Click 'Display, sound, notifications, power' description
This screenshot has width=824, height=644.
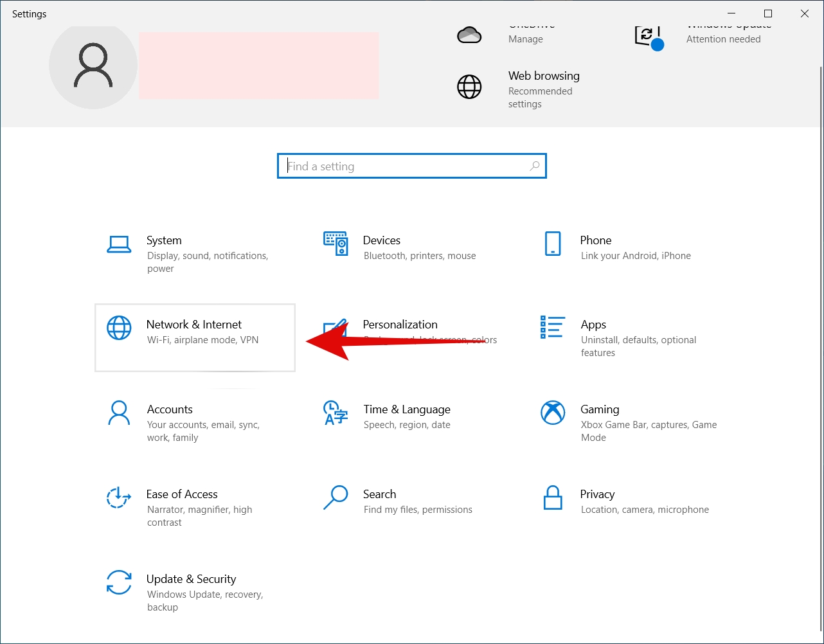click(208, 262)
